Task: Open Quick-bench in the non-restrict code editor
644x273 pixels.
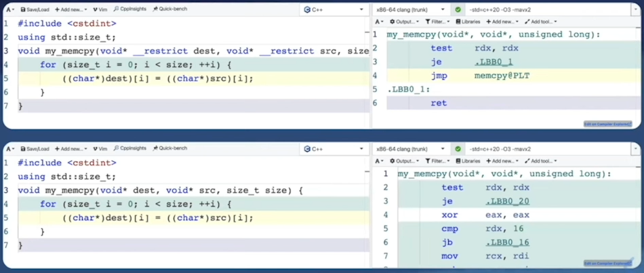Action: [x=169, y=148]
